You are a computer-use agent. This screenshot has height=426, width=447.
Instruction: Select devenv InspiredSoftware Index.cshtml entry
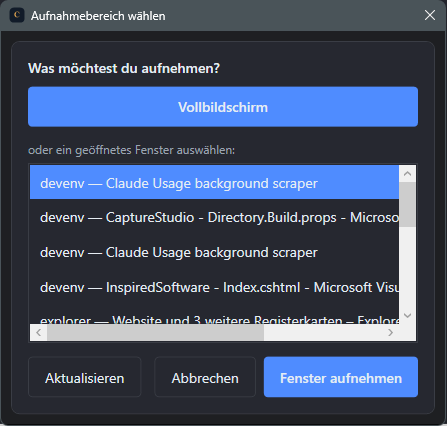coord(214,287)
